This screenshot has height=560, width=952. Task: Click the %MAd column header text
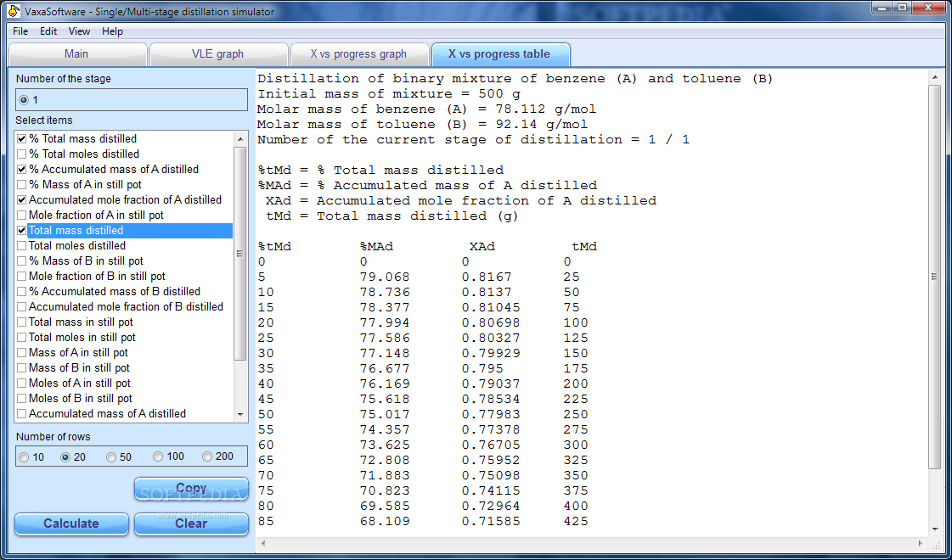(x=376, y=246)
